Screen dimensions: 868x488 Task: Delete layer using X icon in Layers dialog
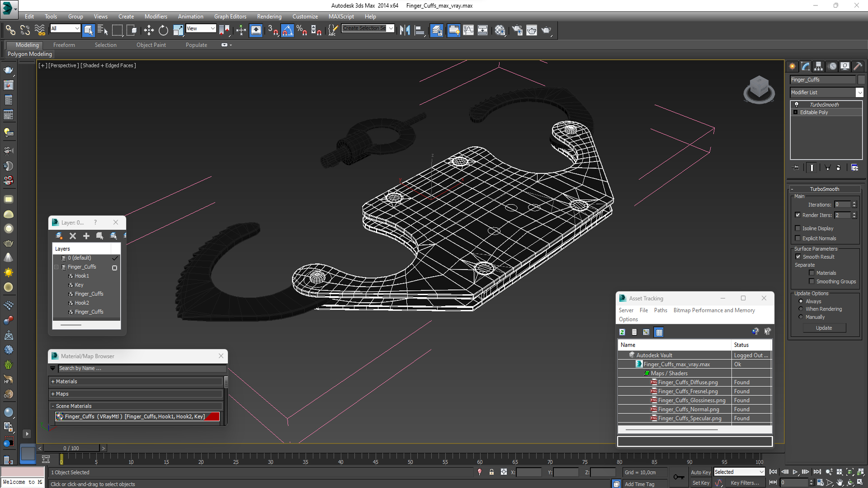tap(73, 236)
